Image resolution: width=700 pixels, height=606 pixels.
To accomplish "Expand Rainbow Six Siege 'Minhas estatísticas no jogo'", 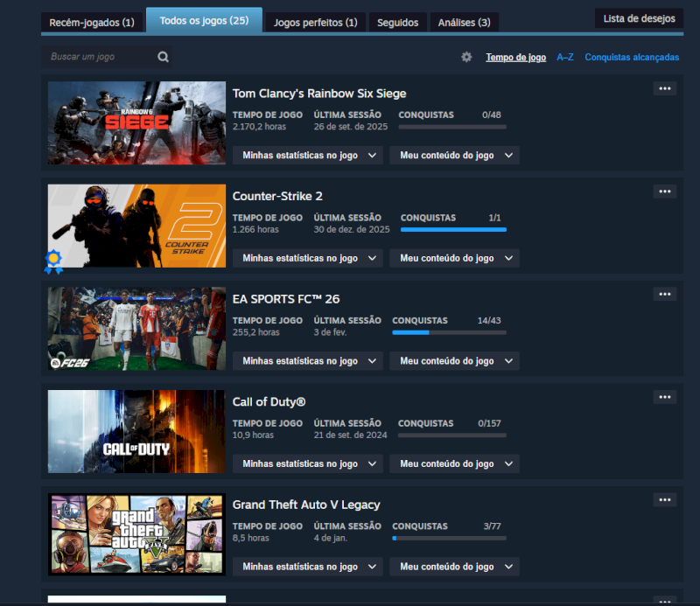I will 307,156.
